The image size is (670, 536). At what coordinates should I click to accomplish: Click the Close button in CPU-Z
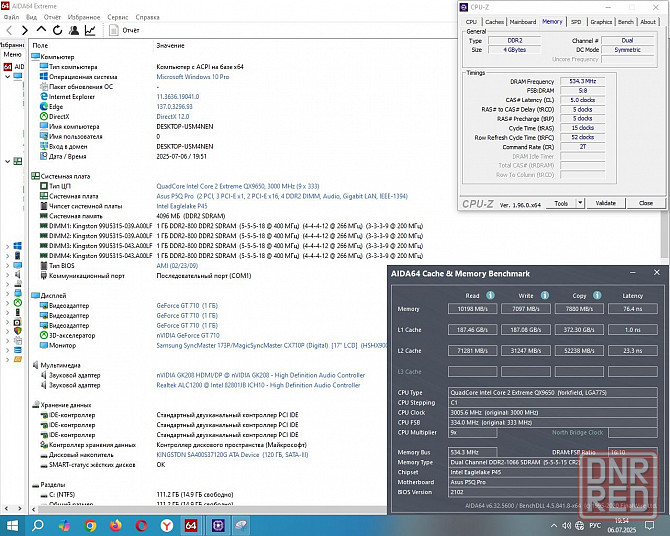646,203
